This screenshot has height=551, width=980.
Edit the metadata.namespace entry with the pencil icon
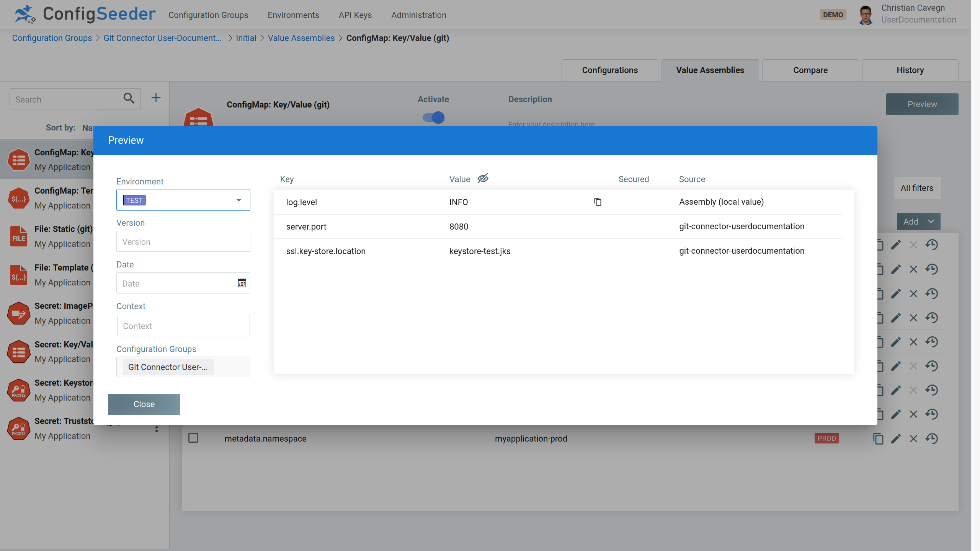[x=896, y=439]
